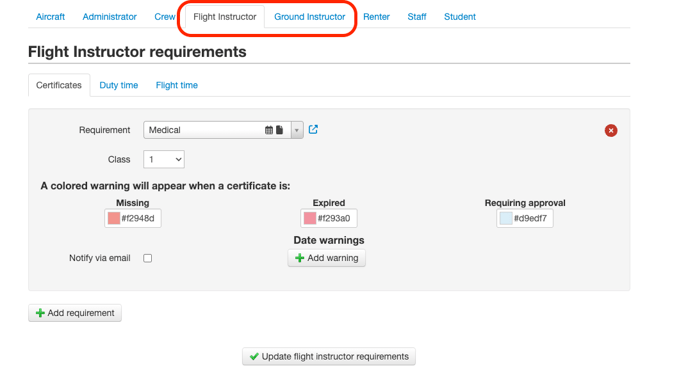
Task: Remove the Medical requirement with red X
Action: coord(611,130)
